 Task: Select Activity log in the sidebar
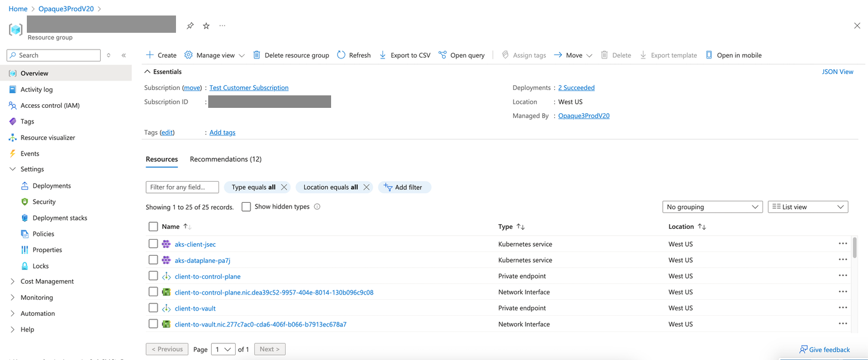click(x=36, y=89)
